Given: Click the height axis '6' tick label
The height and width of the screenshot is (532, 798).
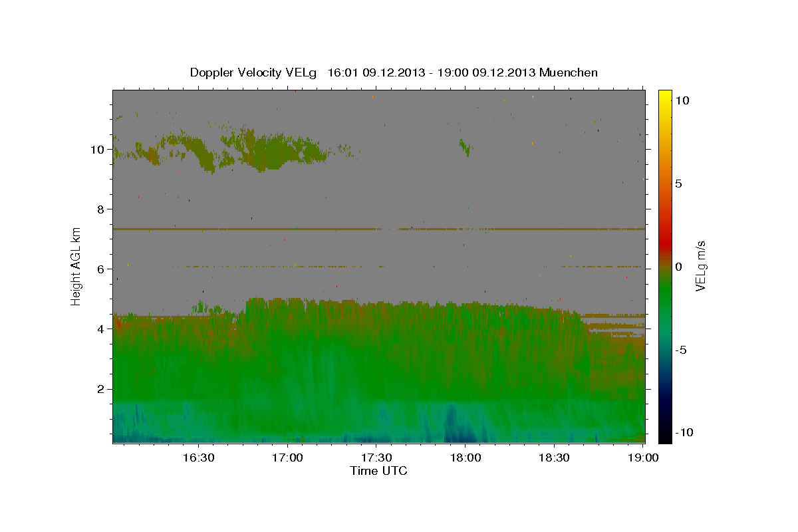Looking at the screenshot, I should [101, 269].
